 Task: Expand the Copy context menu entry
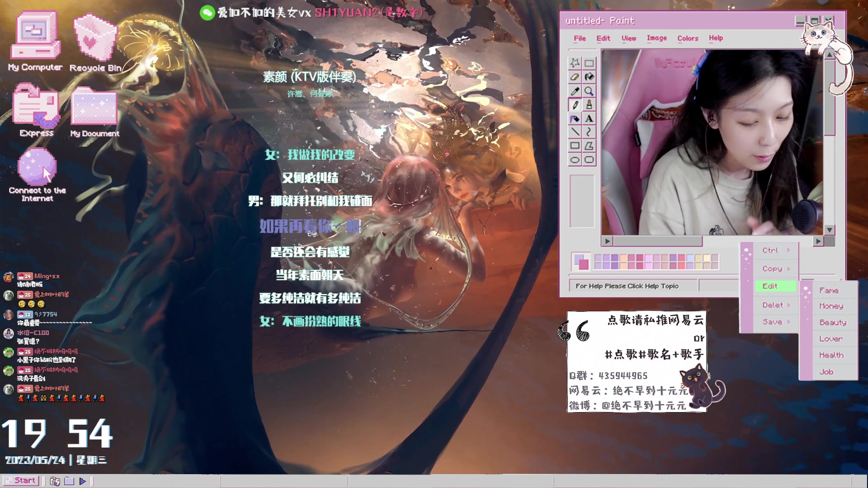(x=776, y=268)
